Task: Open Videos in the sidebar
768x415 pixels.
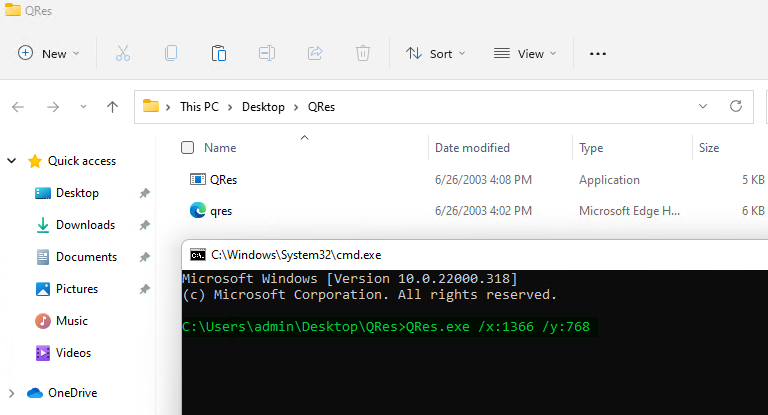Action: [73, 353]
